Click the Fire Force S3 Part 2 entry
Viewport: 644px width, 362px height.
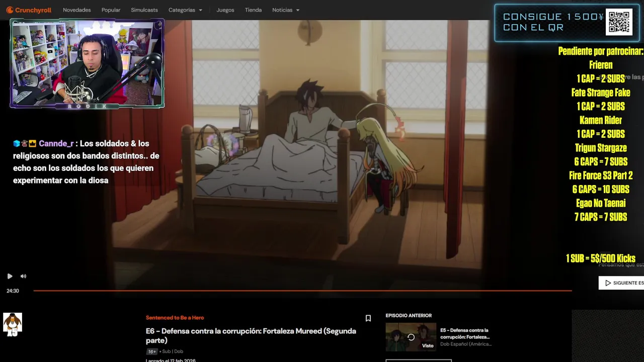pyautogui.click(x=601, y=175)
